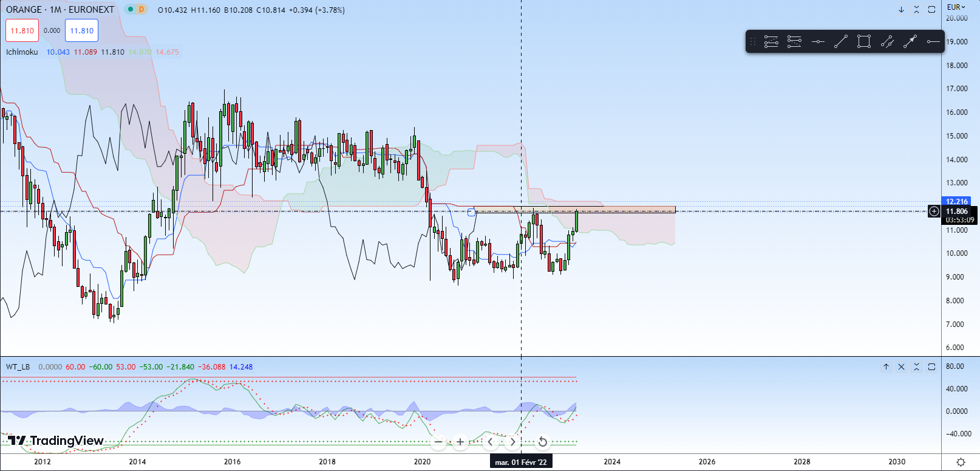The image size is (980, 471).
Task: Click the blue anchor marker at rectangle start
Action: 472,212
